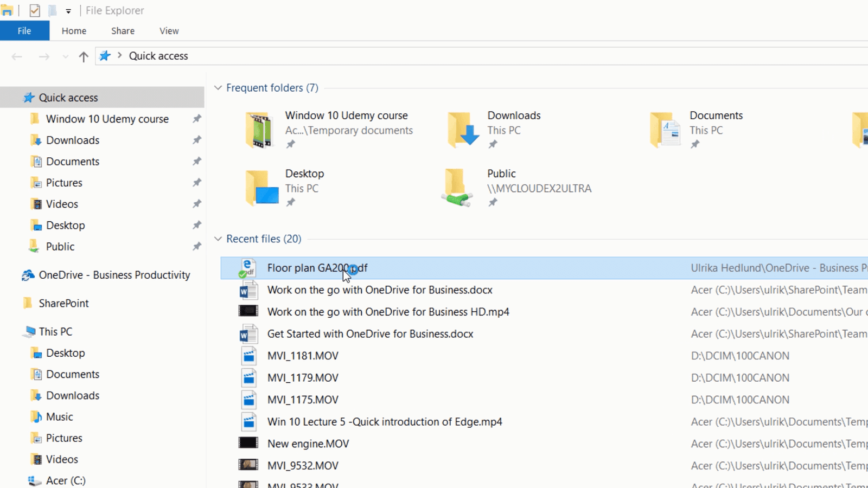
Task: Open the Public network folder icon
Action: pos(457,188)
